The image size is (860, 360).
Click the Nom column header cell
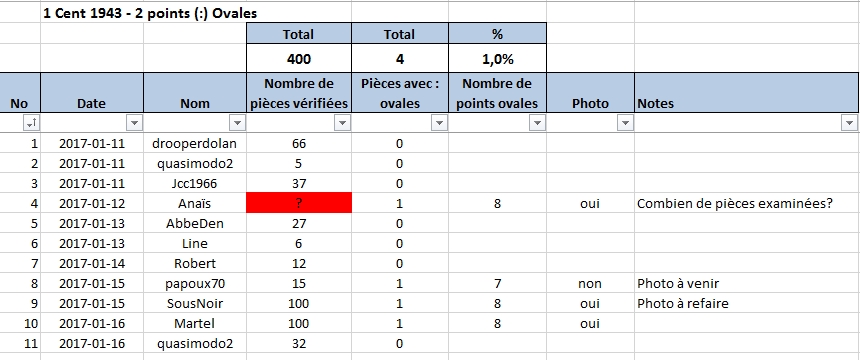tap(195, 93)
